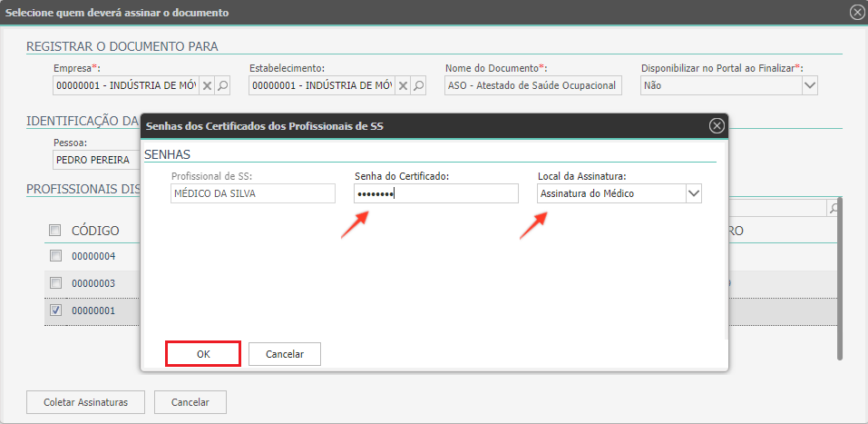The image size is (868, 424).
Task: Close the Senhas dos Certificados dialog
Action: tap(717, 126)
